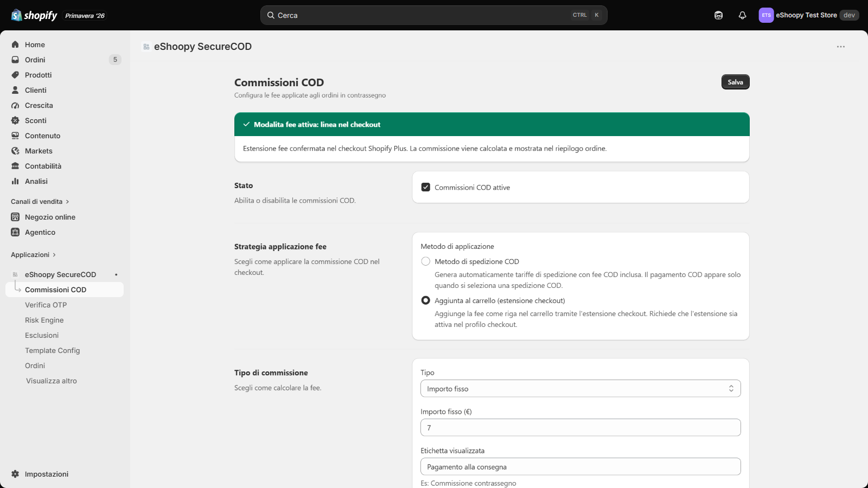This screenshot has height=488, width=868.
Task: Click the Prodotti tag icon
Action: pos(15,75)
